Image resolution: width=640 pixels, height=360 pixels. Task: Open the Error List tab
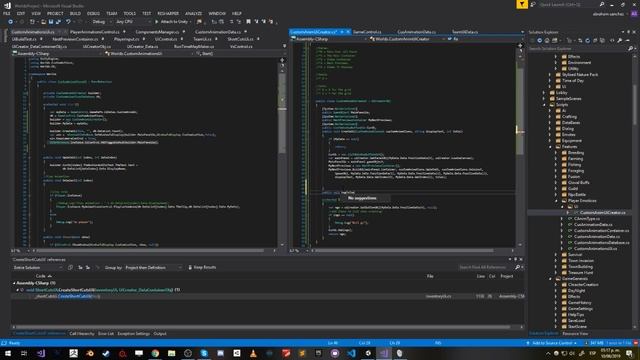click(x=106, y=333)
